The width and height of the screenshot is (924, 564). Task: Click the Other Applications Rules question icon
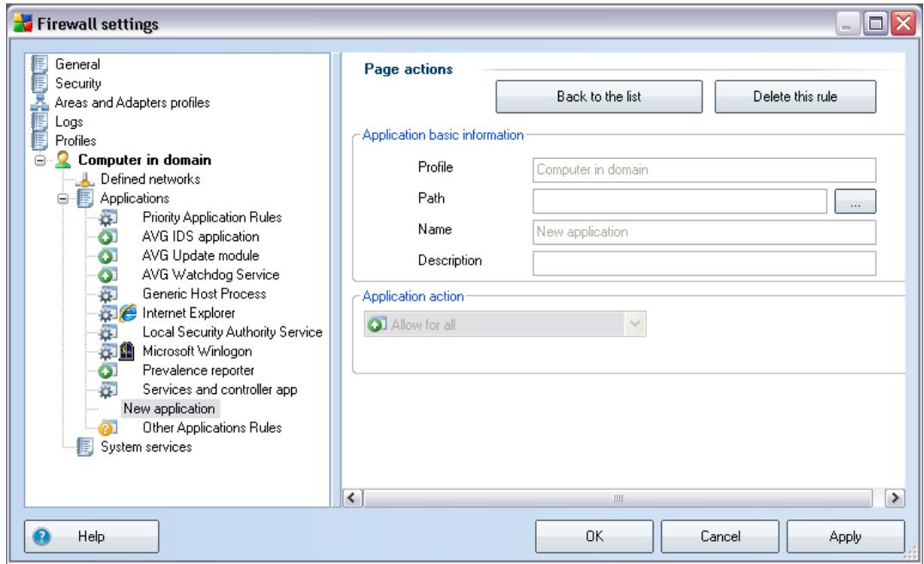[107, 428]
